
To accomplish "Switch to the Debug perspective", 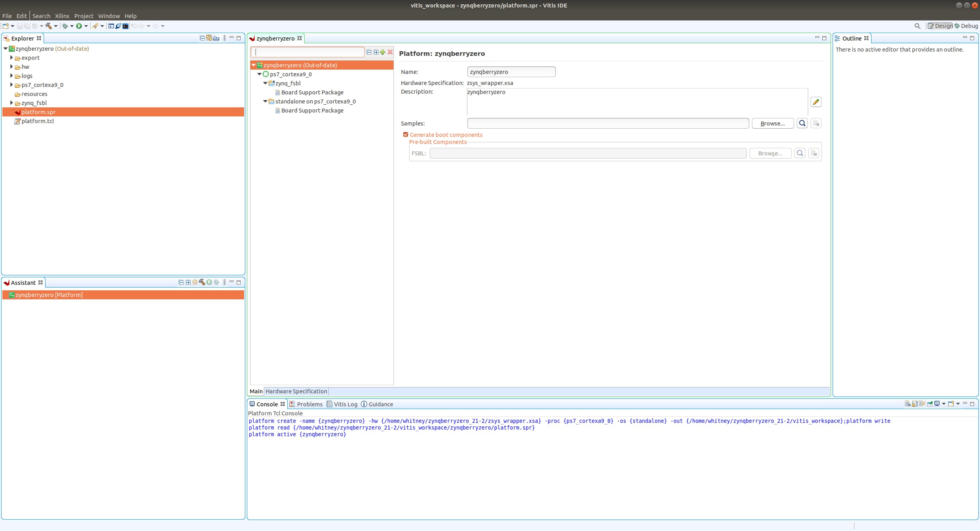I will click(966, 26).
